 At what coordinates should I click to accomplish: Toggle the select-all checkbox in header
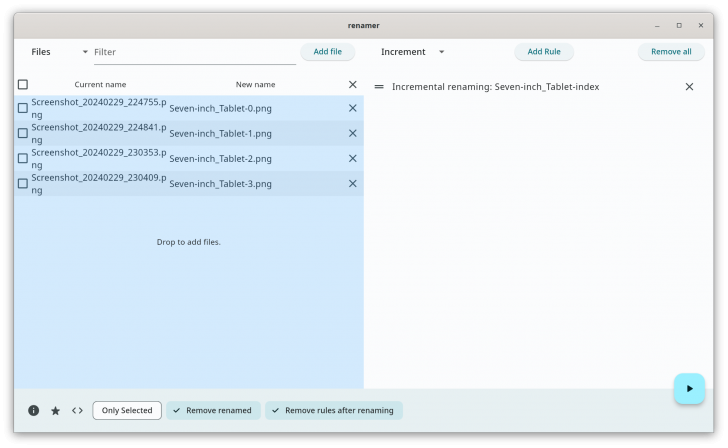(23, 85)
